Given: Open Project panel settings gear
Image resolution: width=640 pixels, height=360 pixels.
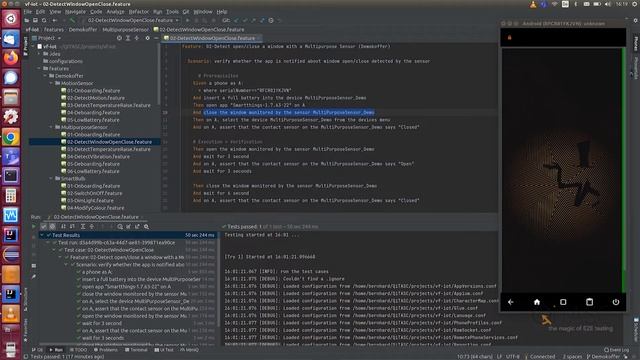Looking at the screenshot, I should (x=147, y=38).
